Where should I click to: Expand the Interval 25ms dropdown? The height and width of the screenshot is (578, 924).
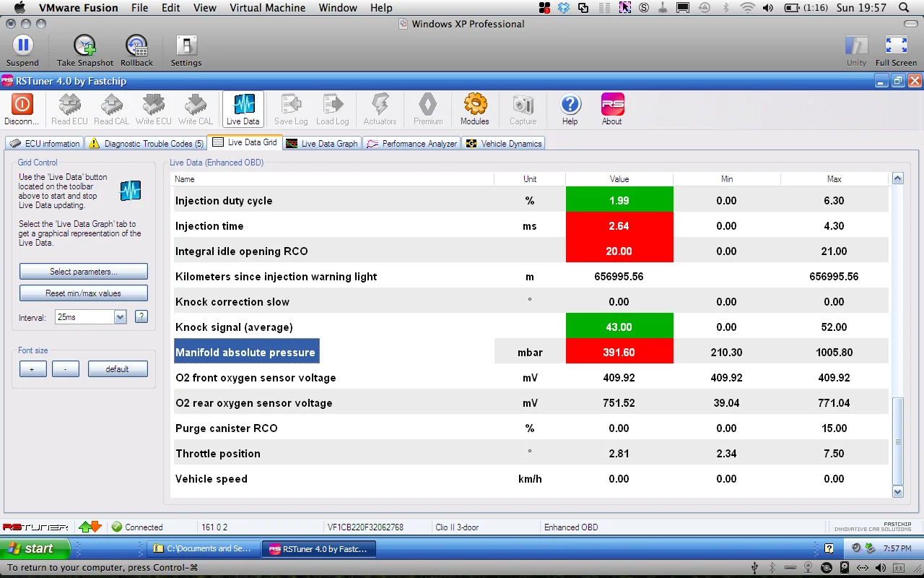pos(120,316)
